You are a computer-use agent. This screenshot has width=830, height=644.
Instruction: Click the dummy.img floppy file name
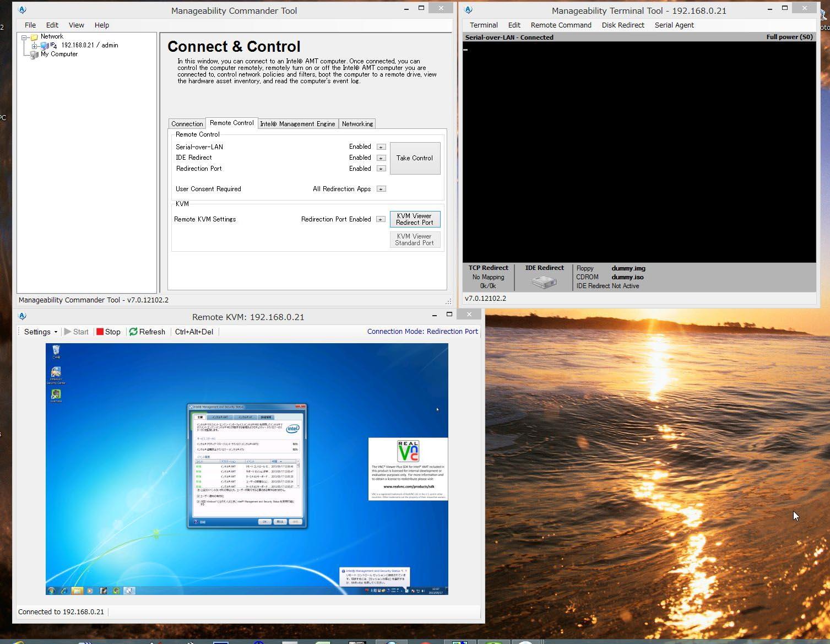[628, 268]
